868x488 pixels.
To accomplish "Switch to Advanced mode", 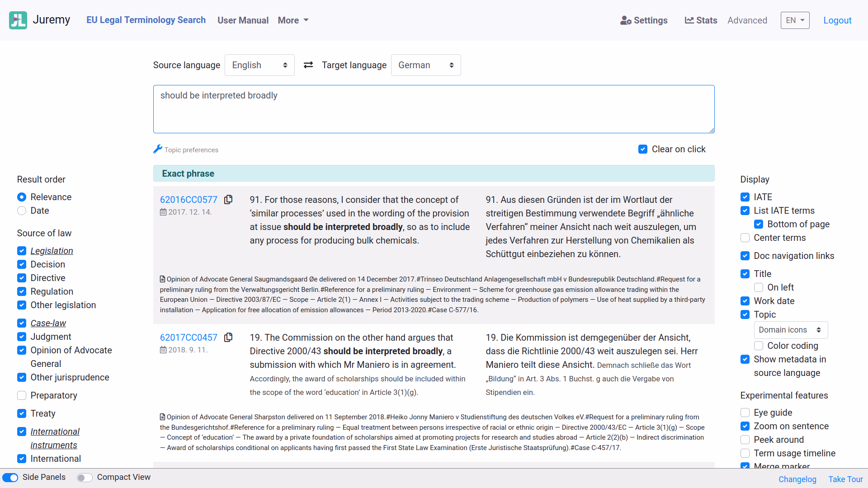I will [x=747, y=20].
